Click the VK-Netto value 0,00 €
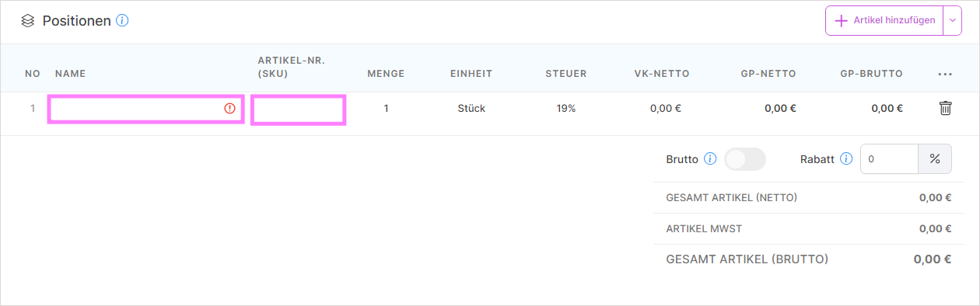Viewport: 980px width, 306px height. point(666,109)
